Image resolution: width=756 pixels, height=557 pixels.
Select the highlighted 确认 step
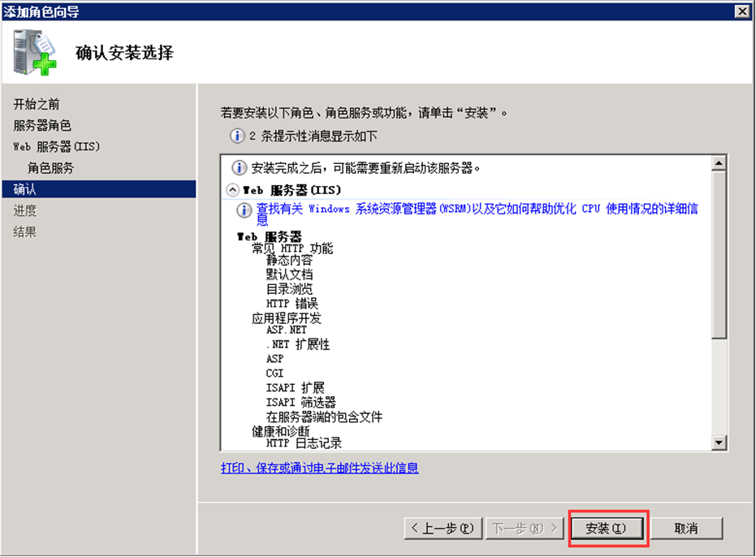pos(25,189)
